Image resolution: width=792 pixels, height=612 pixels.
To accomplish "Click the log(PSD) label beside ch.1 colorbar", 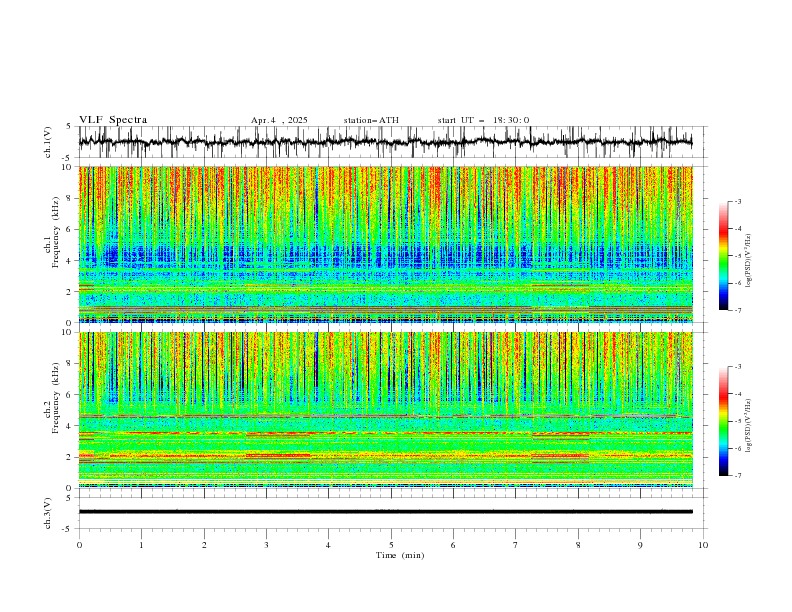I will click(748, 261).
